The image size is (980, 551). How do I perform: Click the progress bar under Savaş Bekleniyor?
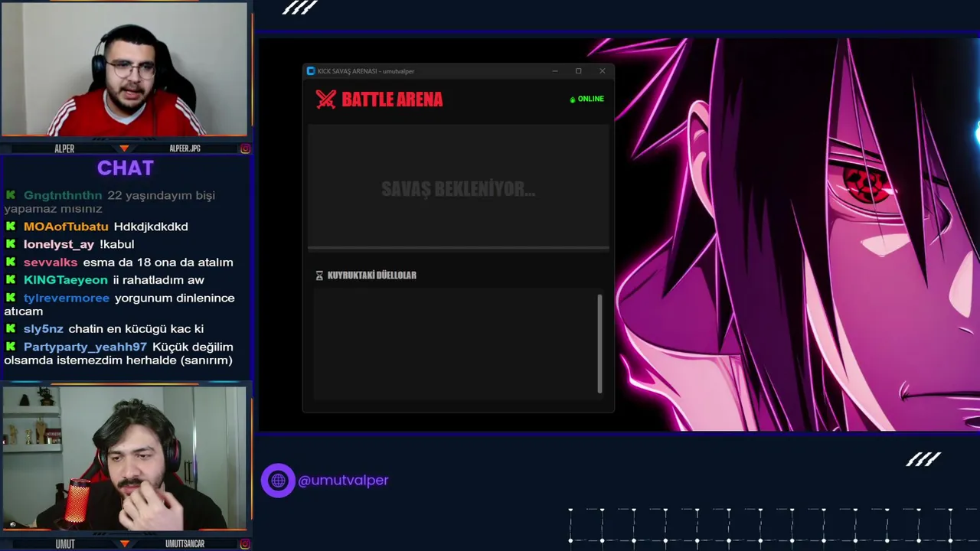[x=459, y=249]
